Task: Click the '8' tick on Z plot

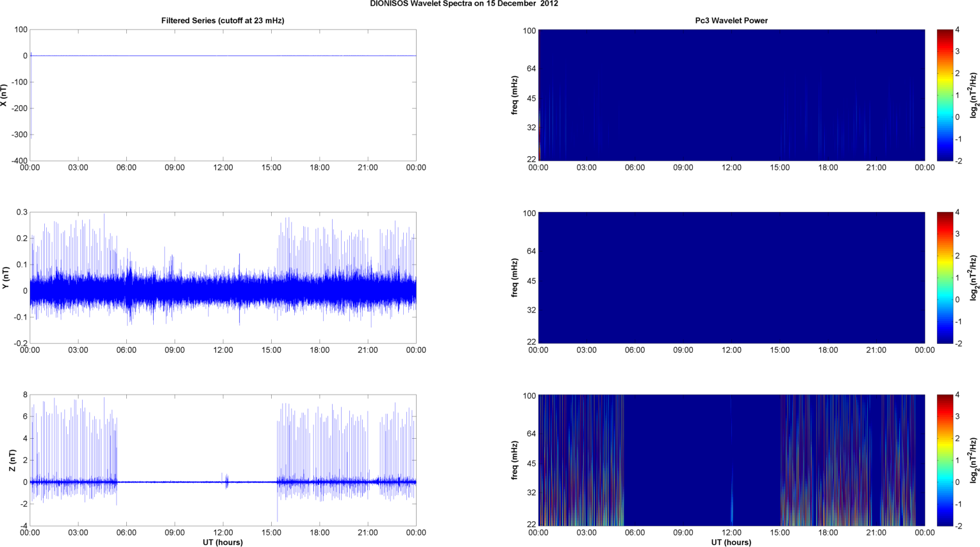Action: (25, 395)
